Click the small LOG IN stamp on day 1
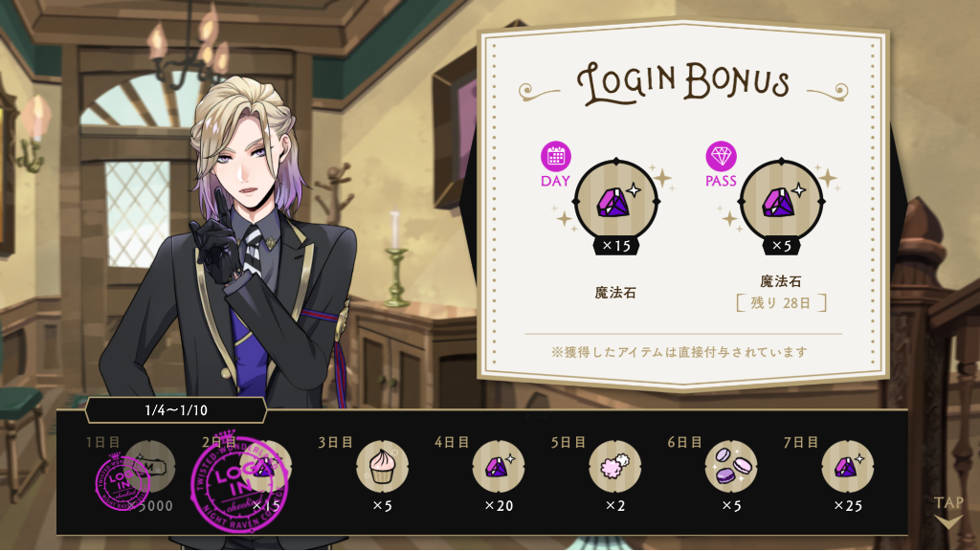The image size is (980, 551). pyautogui.click(x=122, y=482)
